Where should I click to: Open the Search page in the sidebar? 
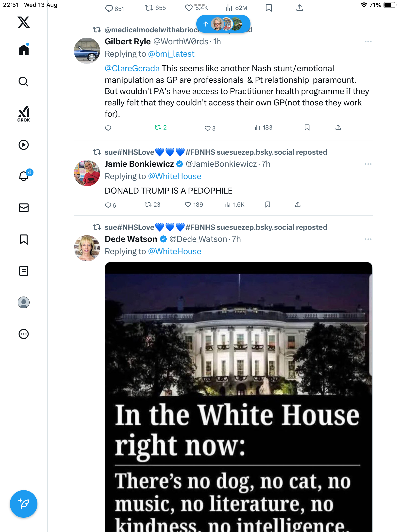pyautogui.click(x=24, y=82)
